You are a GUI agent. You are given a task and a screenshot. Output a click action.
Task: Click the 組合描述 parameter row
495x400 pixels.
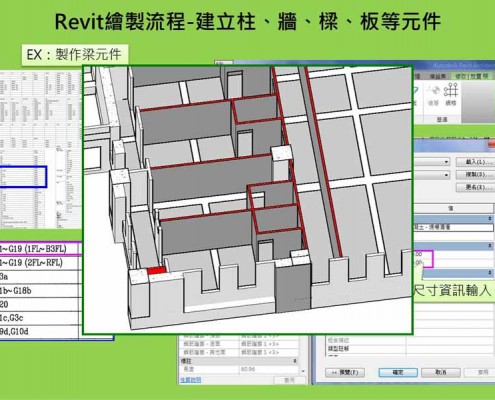pos(409,340)
